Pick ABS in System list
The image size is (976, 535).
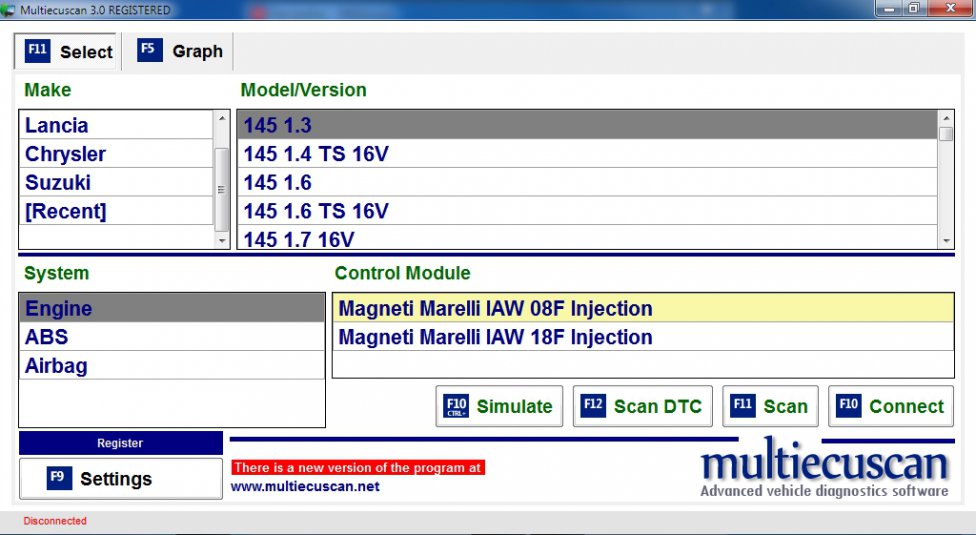(x=47, y=338)
